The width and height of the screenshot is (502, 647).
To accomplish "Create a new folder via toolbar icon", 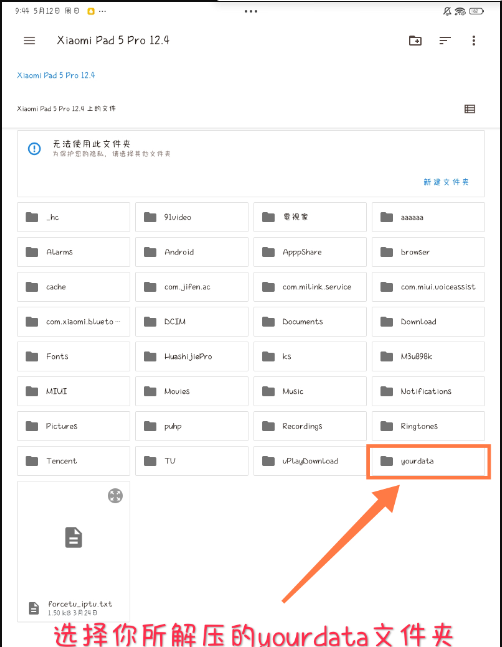I will 415,40.
